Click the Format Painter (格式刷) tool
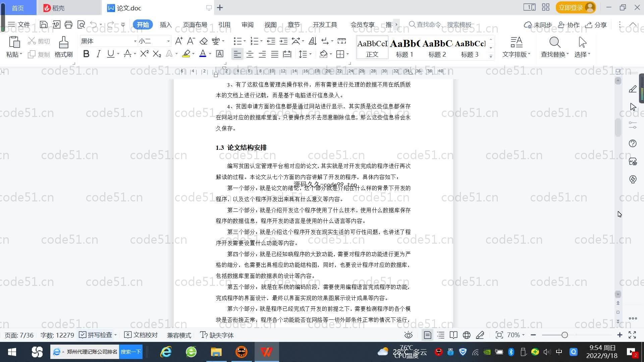Image resolution: width=644 pixels, height=362 pixels. pyautogui.click(x=63, y=47)
